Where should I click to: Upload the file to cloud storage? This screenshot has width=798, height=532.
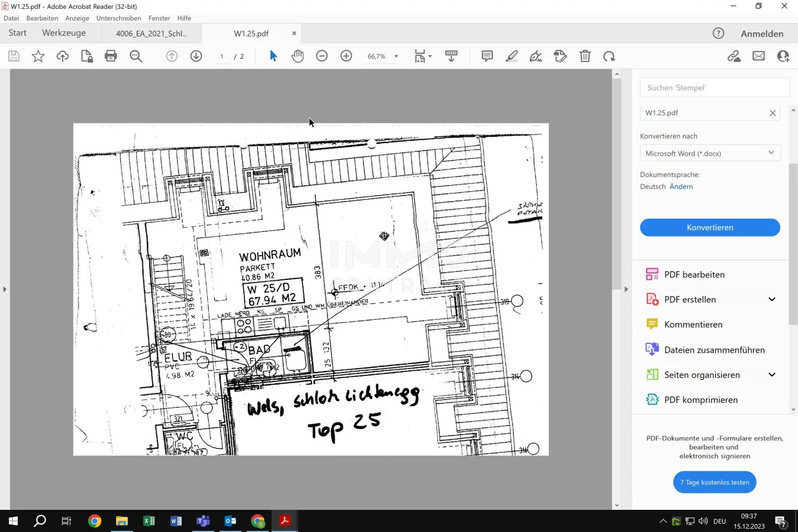click(x=63, y=56)
